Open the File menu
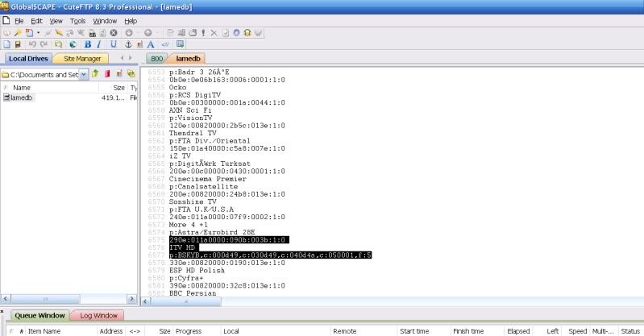The image size is (644, 336). coord(19,21)
